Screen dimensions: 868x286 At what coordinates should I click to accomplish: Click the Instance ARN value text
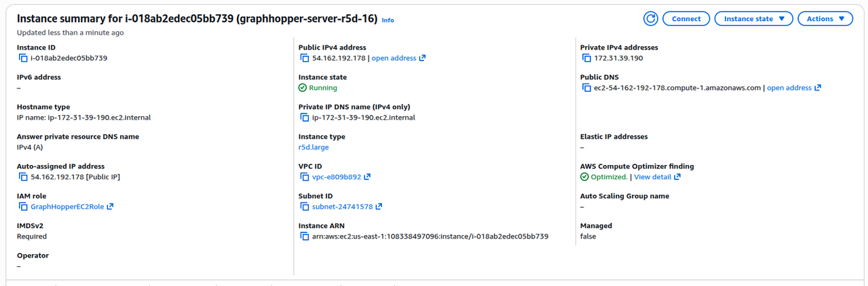(x=430, y=236)
